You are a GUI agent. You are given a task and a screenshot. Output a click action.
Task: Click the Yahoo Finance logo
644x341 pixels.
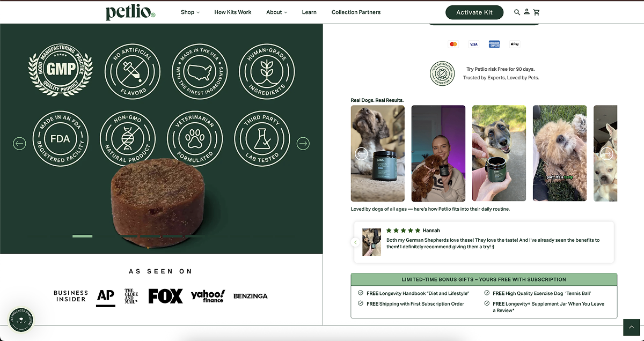[x=208, y=296]
